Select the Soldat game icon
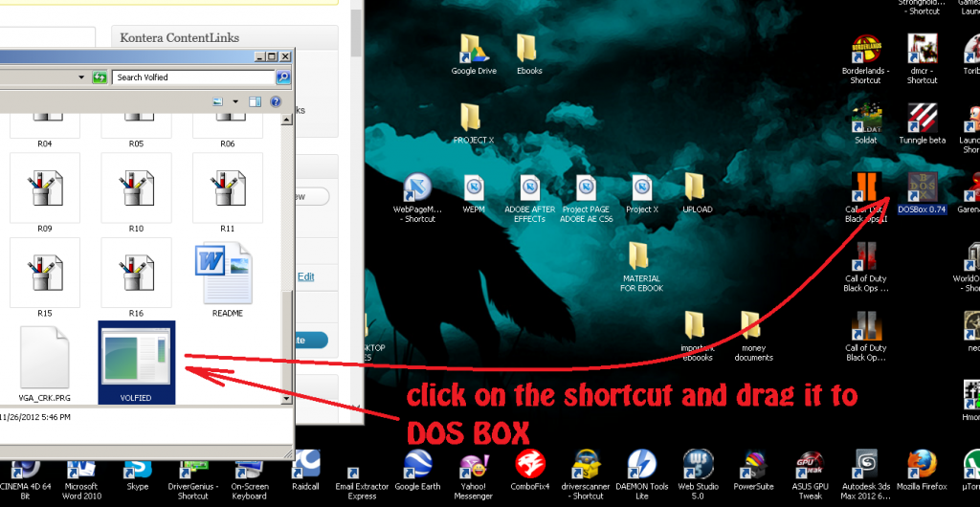 click(865, 123)
